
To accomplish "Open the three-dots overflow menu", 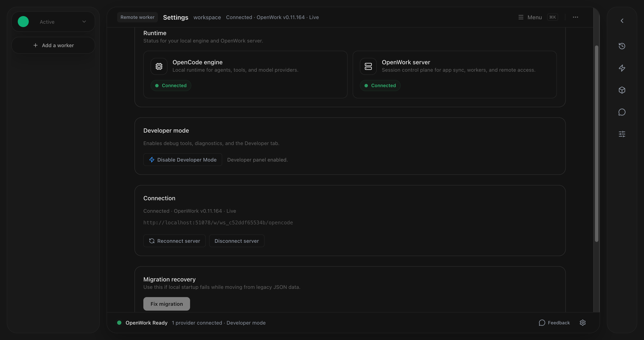I will click(575, 17).
